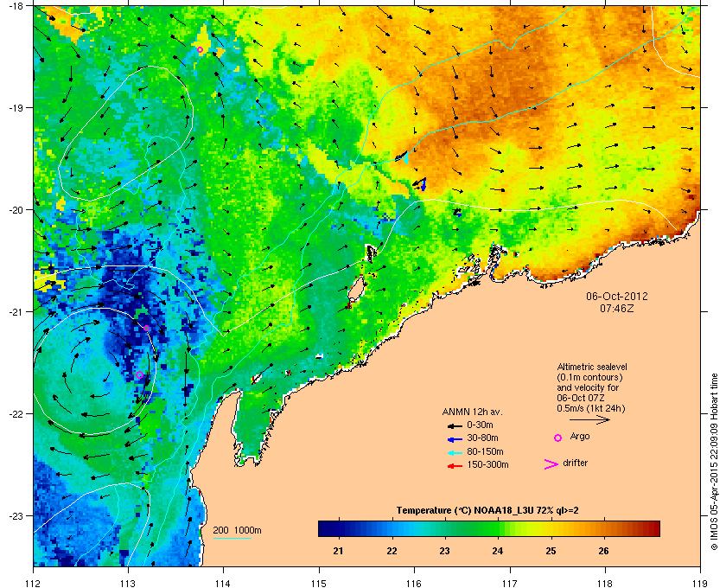This screenshot has height=588, width=726.
Task: Click the longitude axis label 117
Action: 510,583
